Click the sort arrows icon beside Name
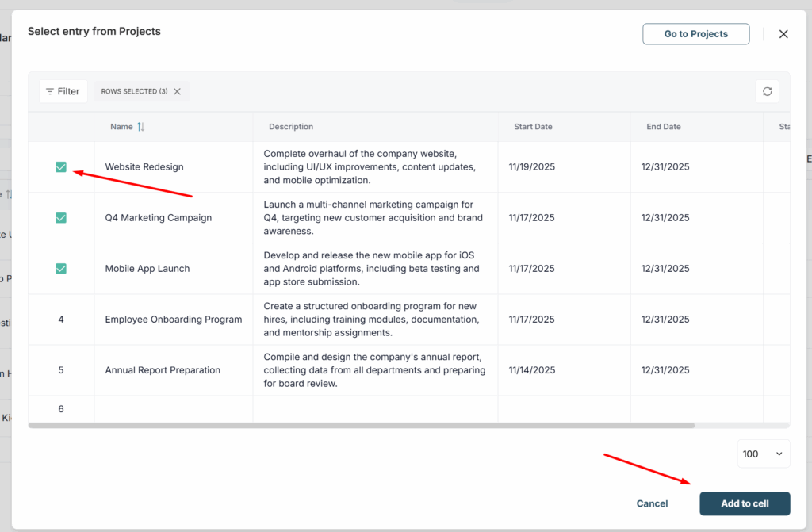Image resolution: width=812 pixels, height=532 pixels. (141, 127)
